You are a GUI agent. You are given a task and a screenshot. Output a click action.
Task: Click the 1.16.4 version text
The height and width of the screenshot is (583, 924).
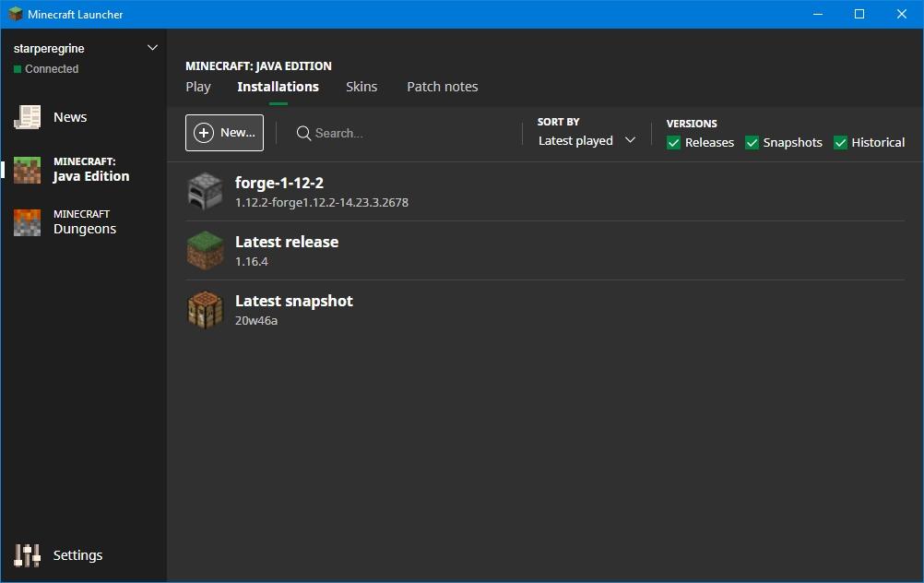252,261
